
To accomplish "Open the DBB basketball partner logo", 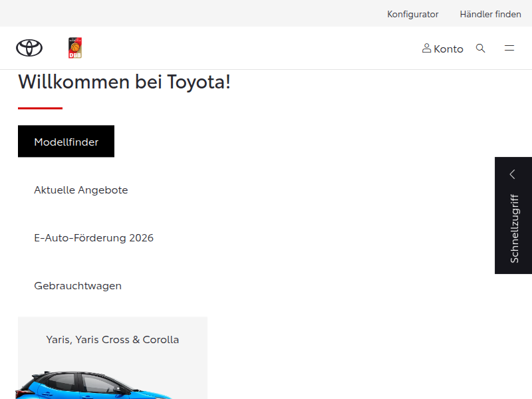I will point(75,48).
